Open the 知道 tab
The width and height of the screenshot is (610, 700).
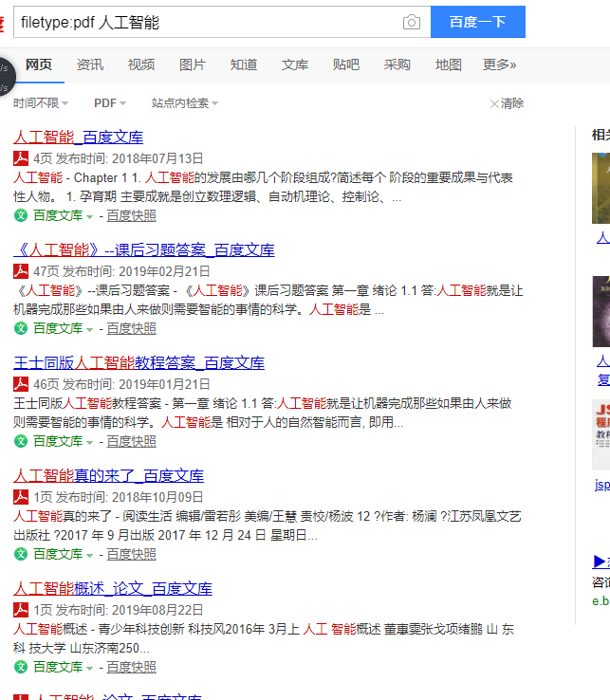click(244, 64)
